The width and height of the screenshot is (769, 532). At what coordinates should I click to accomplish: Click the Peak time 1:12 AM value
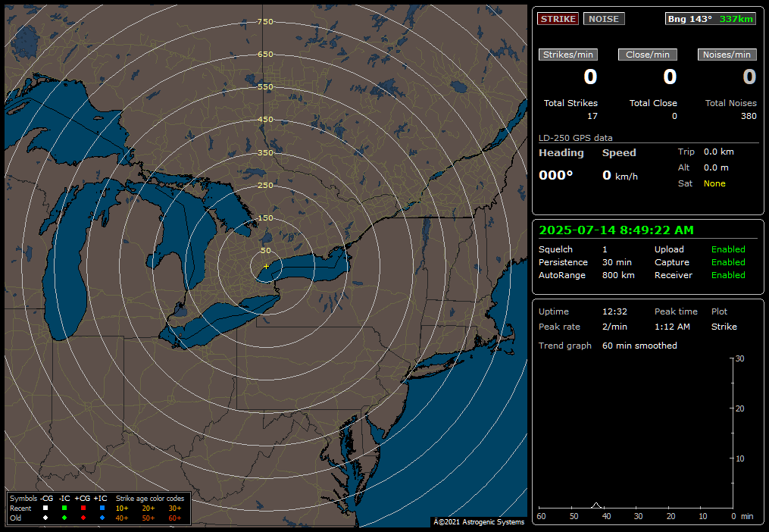pos(672,327)
